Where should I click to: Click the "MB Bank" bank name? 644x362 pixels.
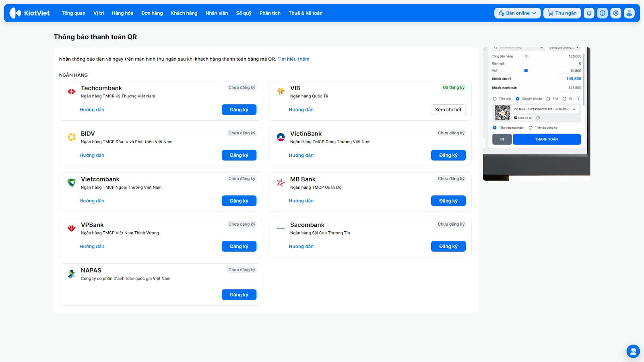[x=303, y=179]
